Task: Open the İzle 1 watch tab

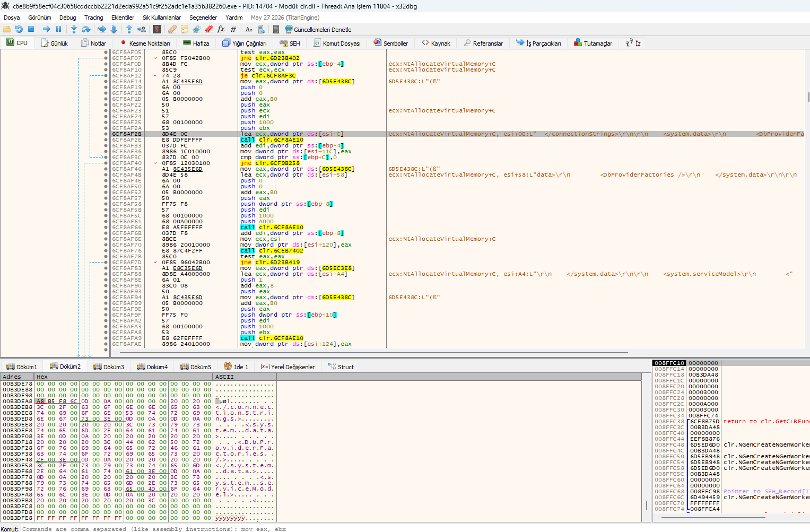Action: (x=236, y=367)
